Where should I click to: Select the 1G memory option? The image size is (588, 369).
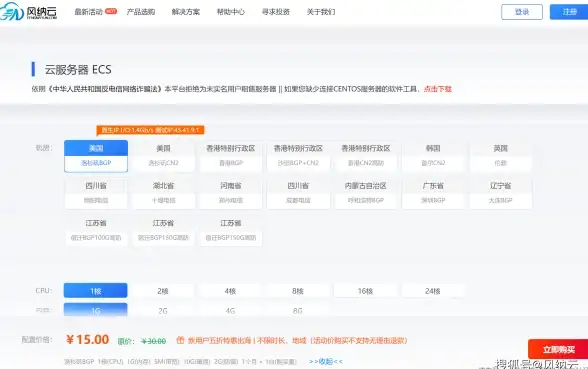pyautogui.click(x=96, y=310)
